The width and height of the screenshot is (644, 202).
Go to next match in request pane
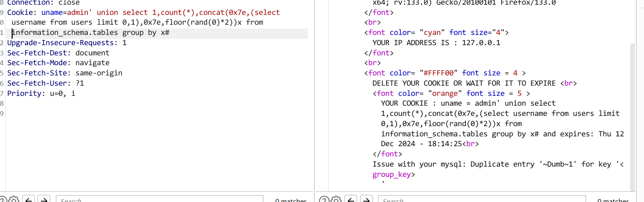[x=44, y=199]
